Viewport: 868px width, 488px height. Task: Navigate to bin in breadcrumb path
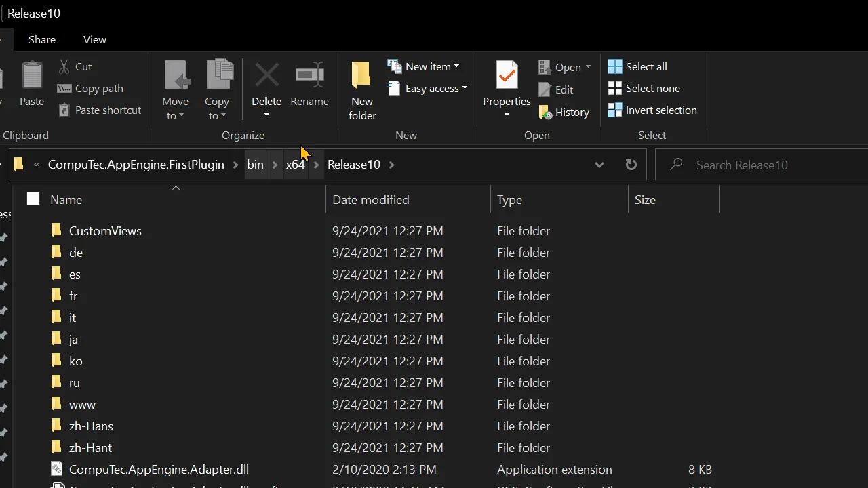(x=255, y=165)
